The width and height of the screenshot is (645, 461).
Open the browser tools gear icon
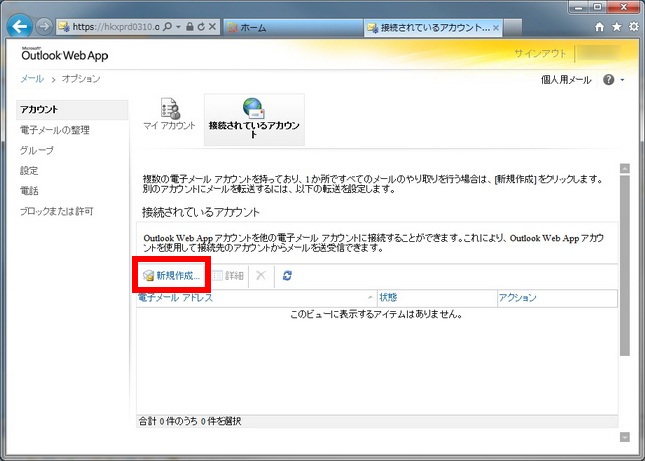632,27
